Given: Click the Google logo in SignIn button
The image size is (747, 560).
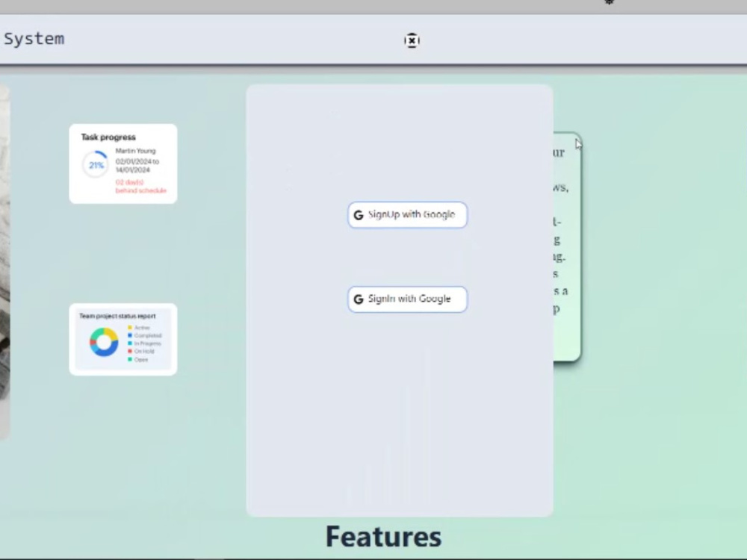Looking at the screenshot, I should coord(359,299).
